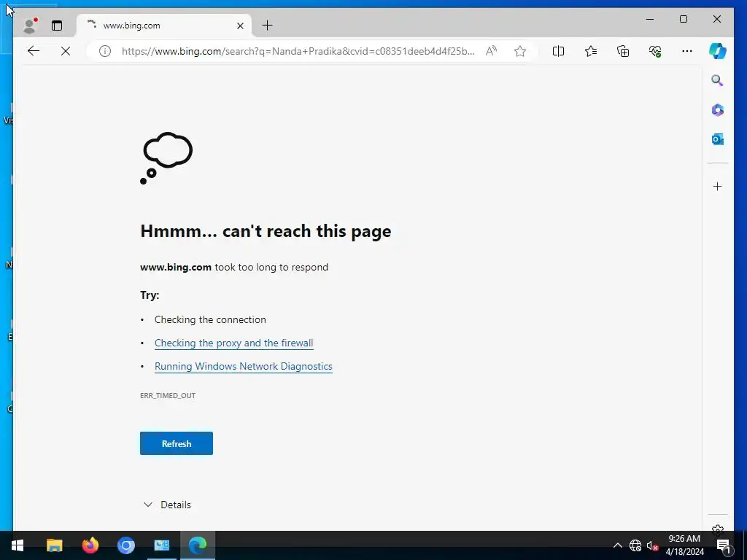
Task: Open File Explorer from taskbar
Action: pyautogui.click(x=54, y=545)
